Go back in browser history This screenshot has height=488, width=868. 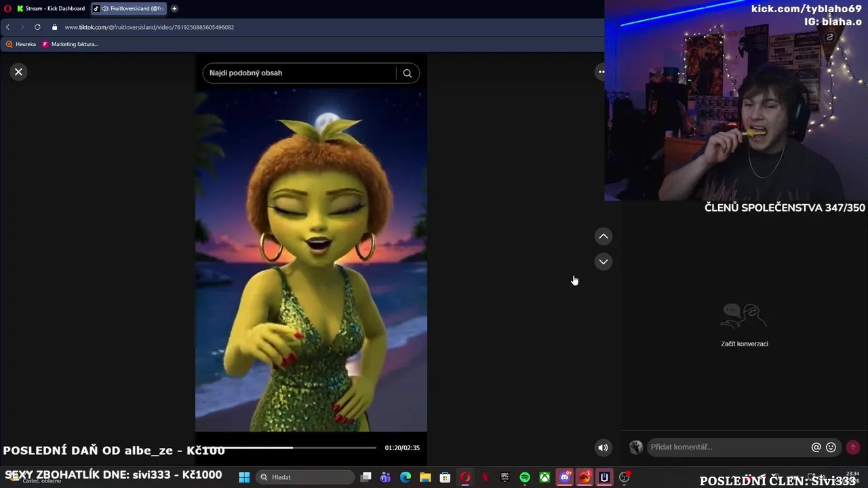point(7,27)
